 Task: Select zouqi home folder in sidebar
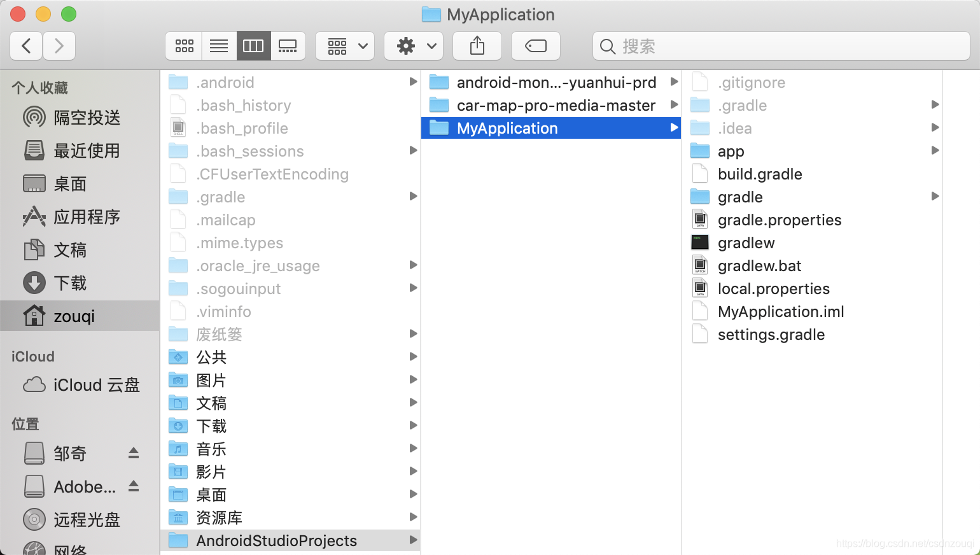(80, 316)
